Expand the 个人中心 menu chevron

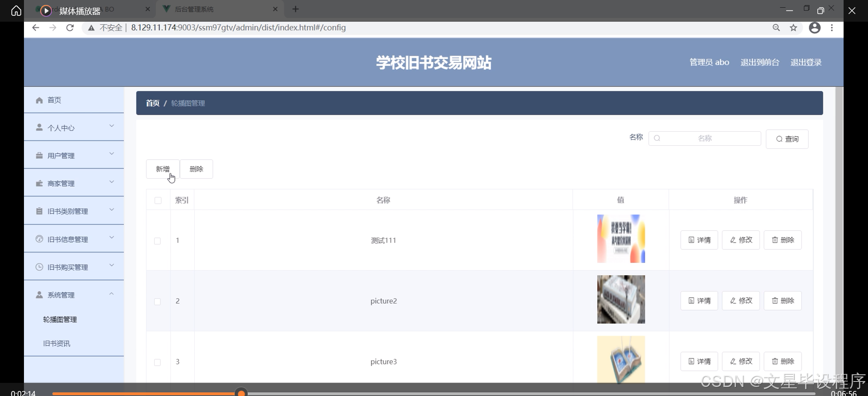pyautogui.click(x=112, y=126)
